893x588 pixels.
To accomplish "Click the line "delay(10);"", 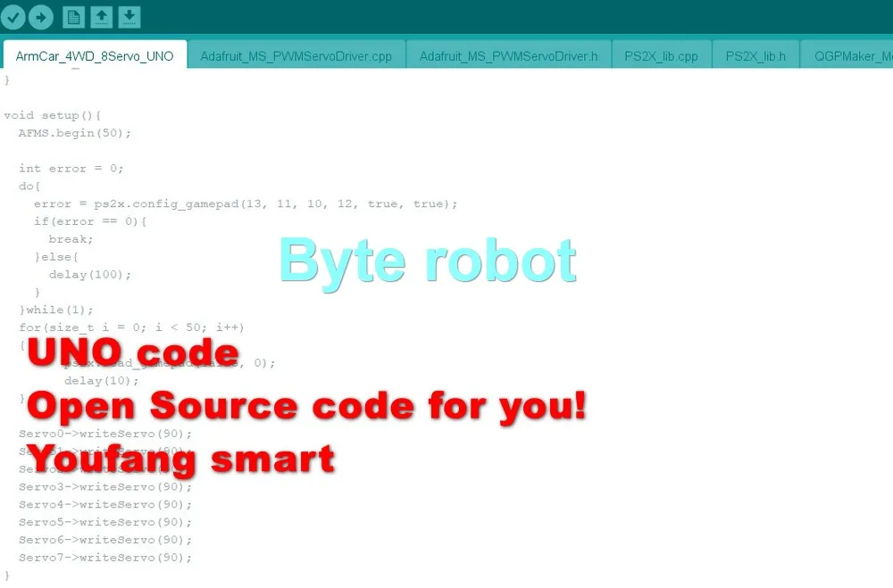I will tap(102, 380).
